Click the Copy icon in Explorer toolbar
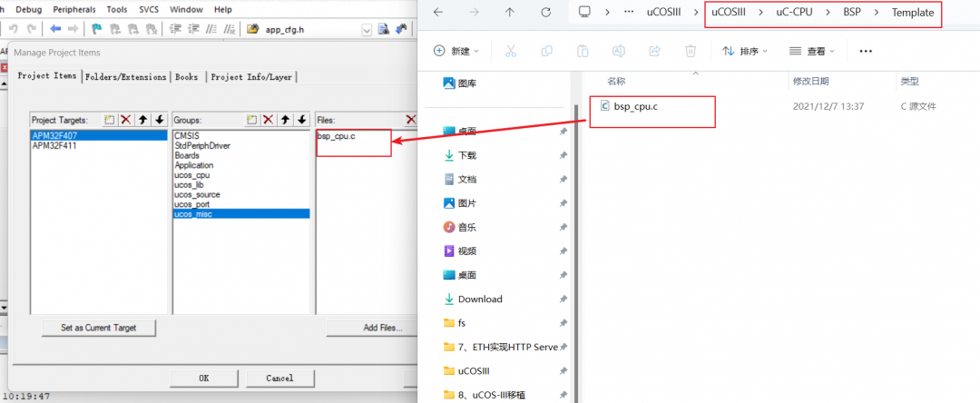 (547, 51)
